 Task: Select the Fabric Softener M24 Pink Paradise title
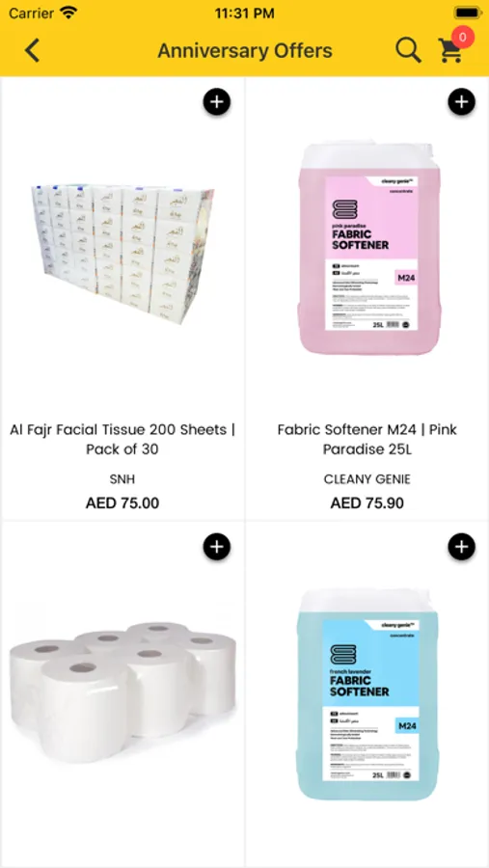[367, 439]
